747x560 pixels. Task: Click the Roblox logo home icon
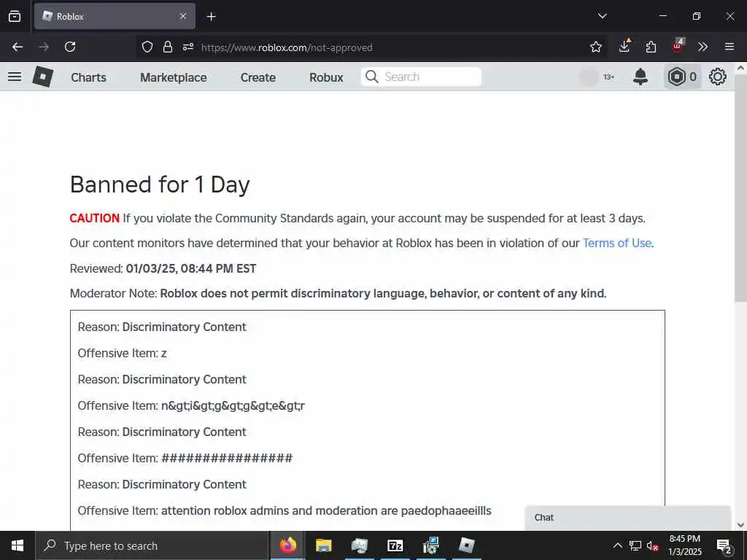tap(42, 77)
